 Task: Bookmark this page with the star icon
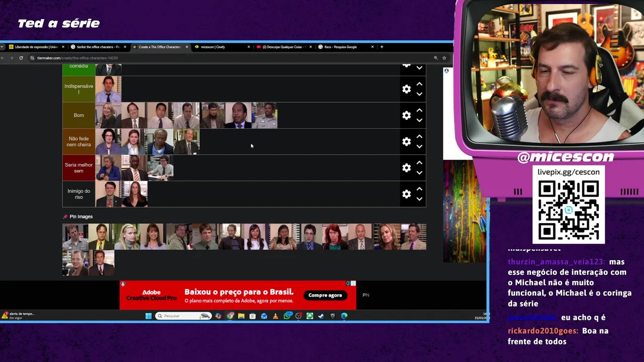pyautogui.click(x=444, y=58)
